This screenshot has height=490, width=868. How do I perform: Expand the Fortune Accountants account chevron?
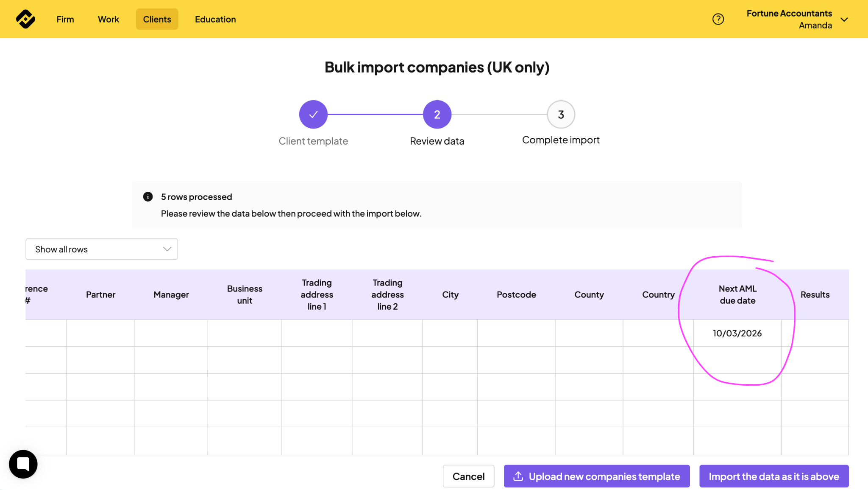pos(844,20)
